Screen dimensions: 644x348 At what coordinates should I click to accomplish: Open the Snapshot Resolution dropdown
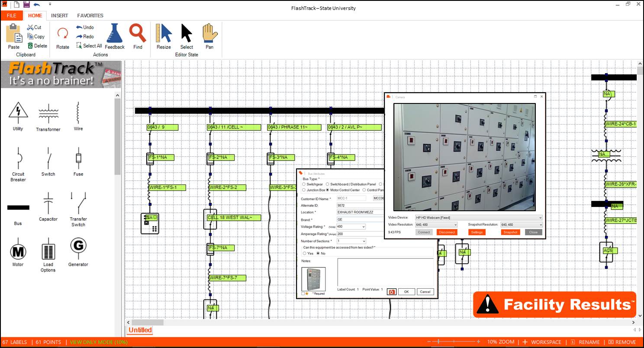pos(540,225)
